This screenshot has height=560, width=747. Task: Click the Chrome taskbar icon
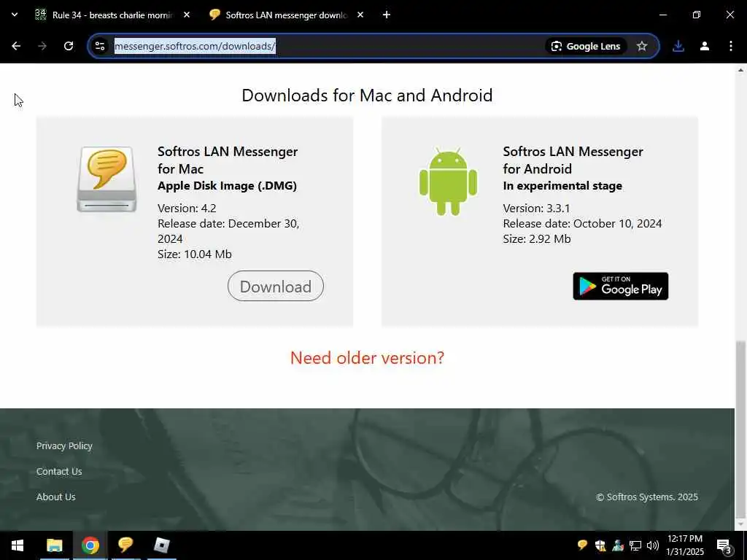click(90, 545)
